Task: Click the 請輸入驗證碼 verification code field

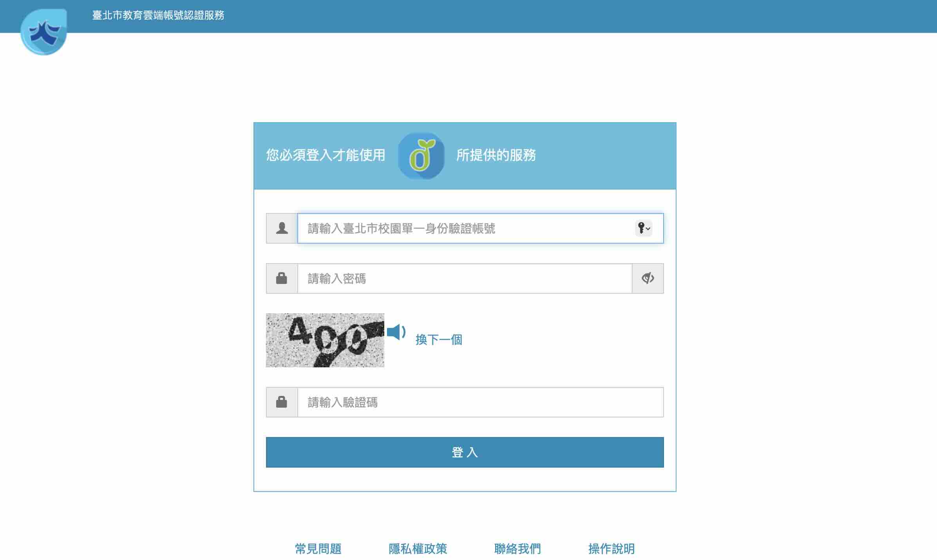Action: pyautogui.click(x=480, y=402)
